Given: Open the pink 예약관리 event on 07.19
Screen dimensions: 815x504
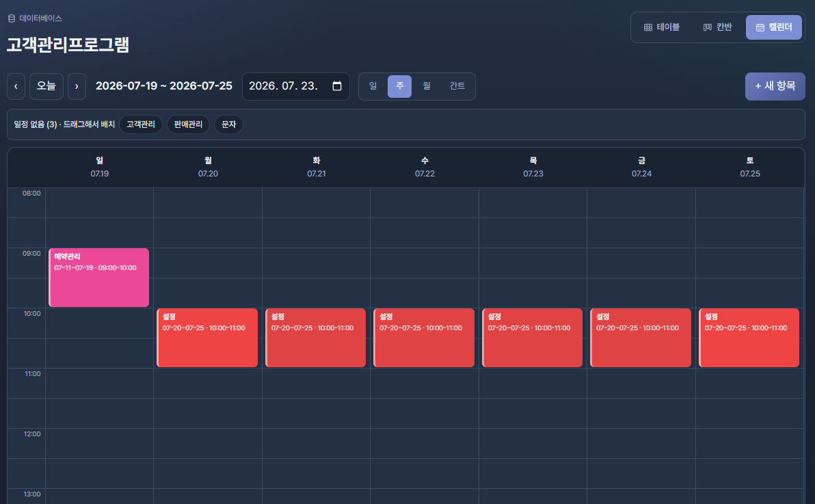Looking at the screenshot, I should pyautogui.click(x=98, y=278).
